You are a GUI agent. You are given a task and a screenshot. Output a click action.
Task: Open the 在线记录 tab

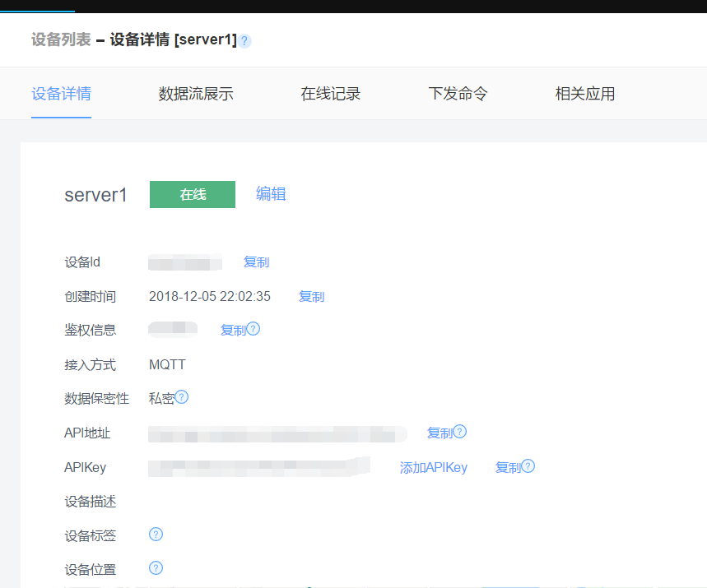click(331, 93)
